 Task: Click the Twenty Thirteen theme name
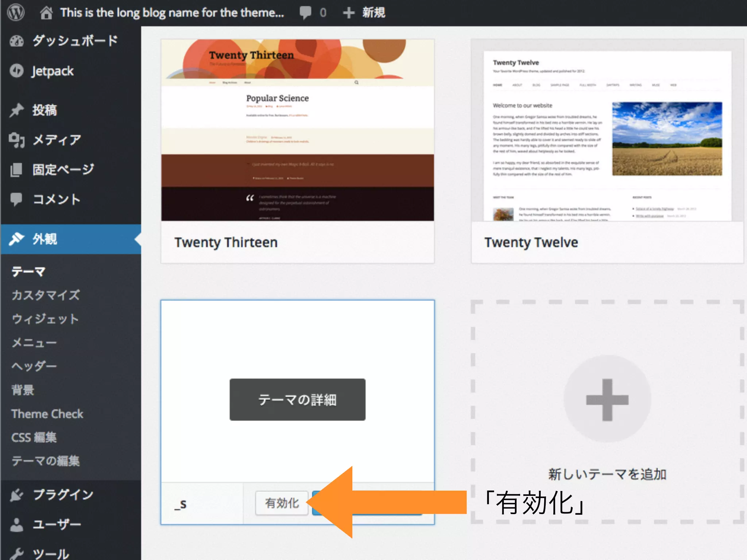[226, 242]
